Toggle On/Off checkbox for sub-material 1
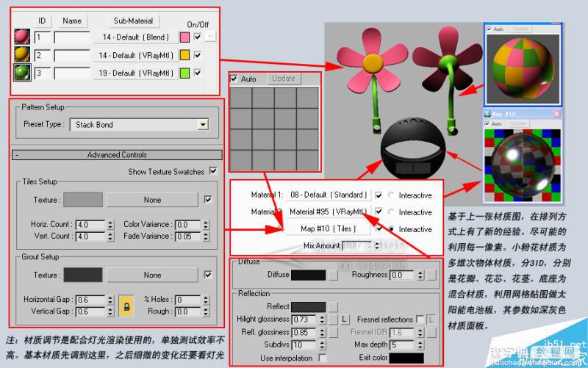The image size is (588, 368). tap(198, 37)
